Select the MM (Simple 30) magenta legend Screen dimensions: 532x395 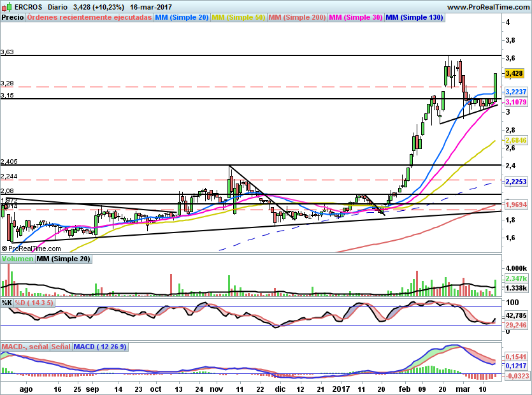[356, 18]
